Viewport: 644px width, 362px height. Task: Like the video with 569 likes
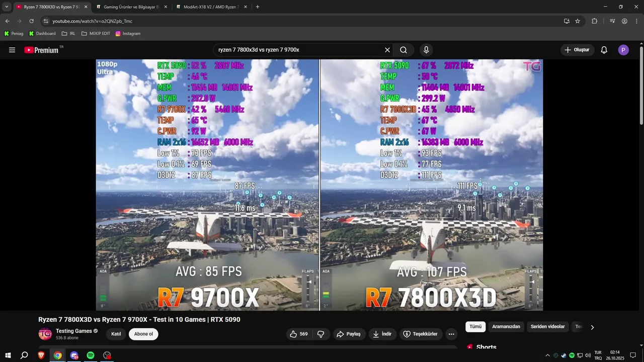pos(299,334)
